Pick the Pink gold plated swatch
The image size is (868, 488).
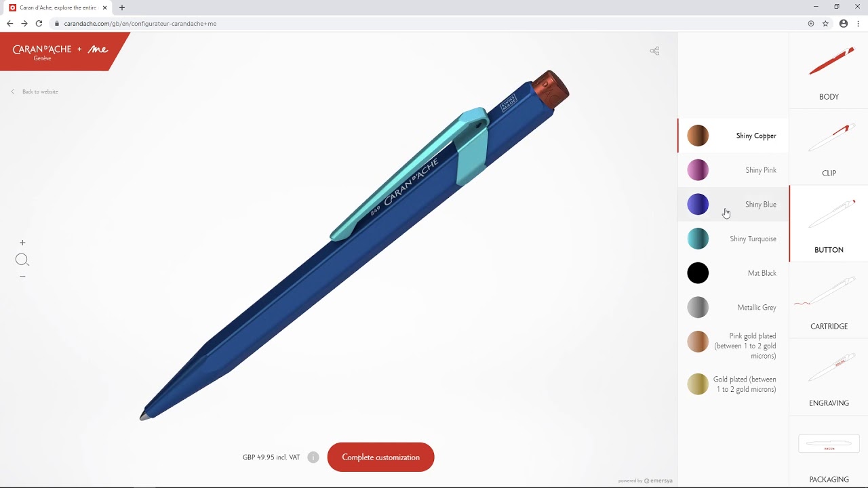[x=698, y=342]
